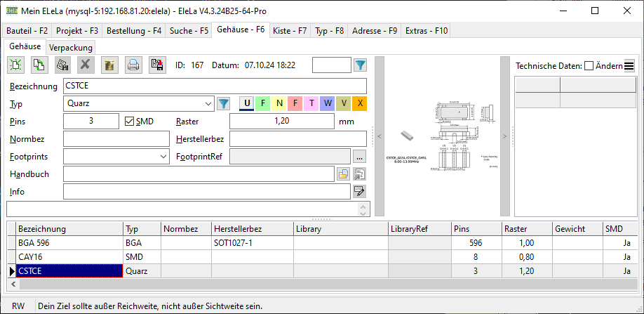Click the filter funnel next to Typ
The height and width of the screenshot is (314, 644).
tap(224, 104)
